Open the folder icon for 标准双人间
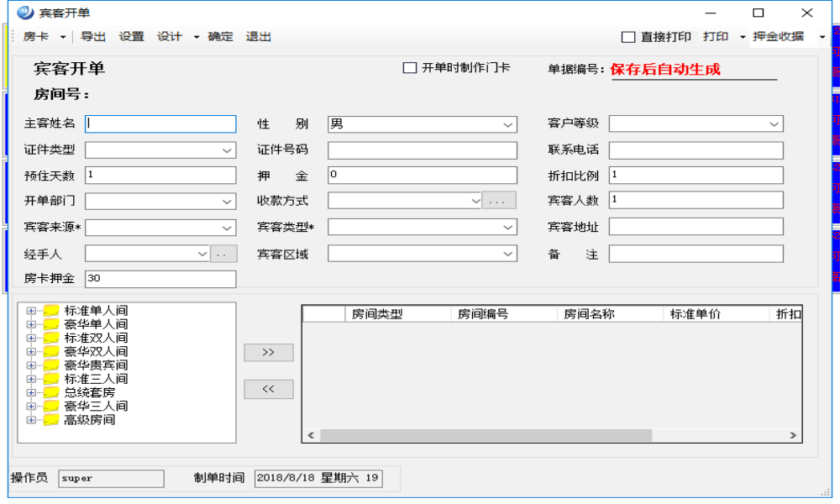Screen dimensions: 840x504 coord(51,338)
